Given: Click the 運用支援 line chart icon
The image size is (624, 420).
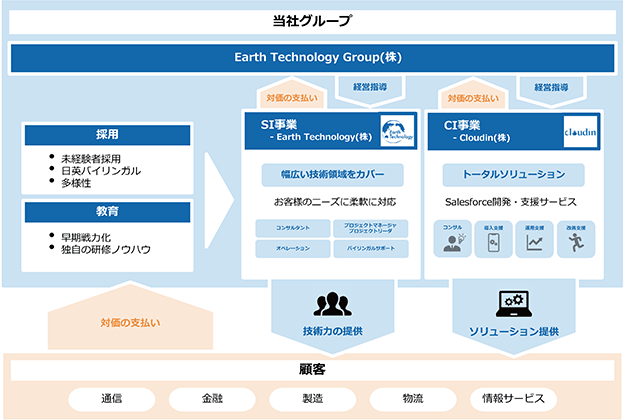Looking at the screenshot, I should pos(534,242).
